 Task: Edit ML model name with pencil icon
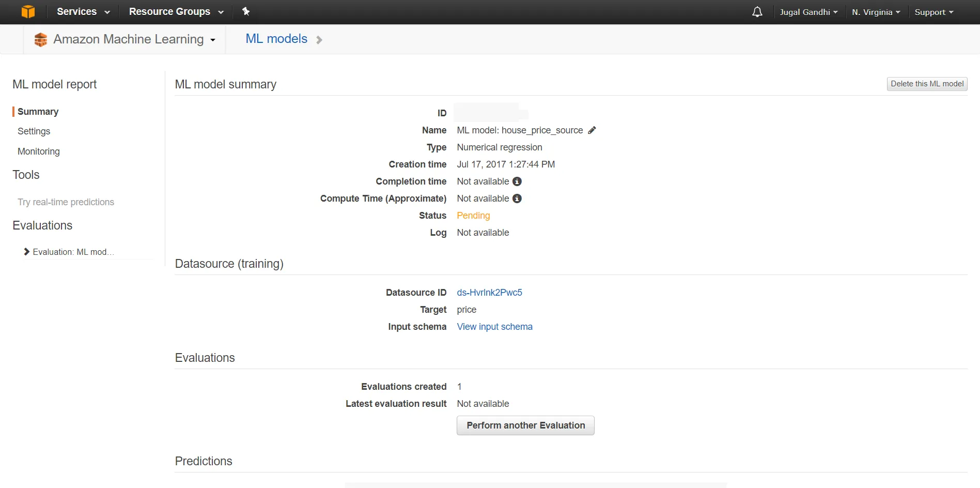pyautogui.click(x=592, y=130)
